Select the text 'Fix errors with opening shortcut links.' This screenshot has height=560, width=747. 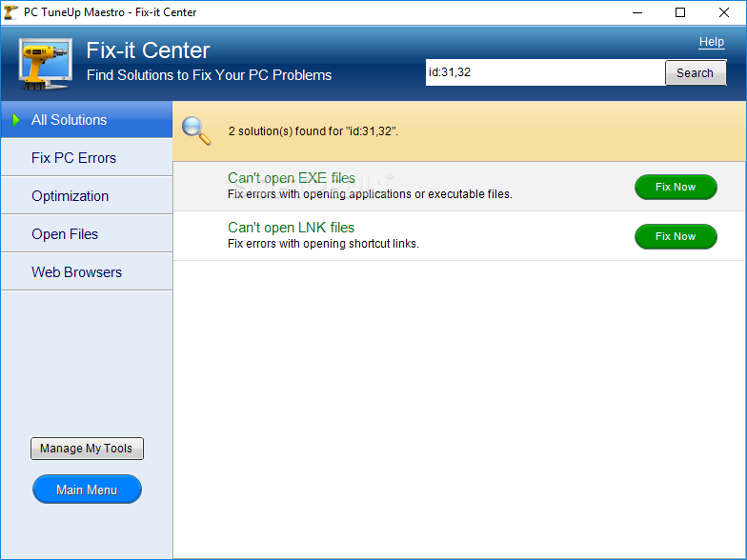point(323,244)
